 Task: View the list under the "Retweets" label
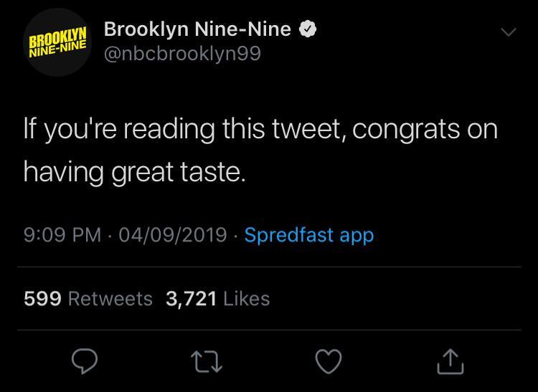[x=110, y=298]
